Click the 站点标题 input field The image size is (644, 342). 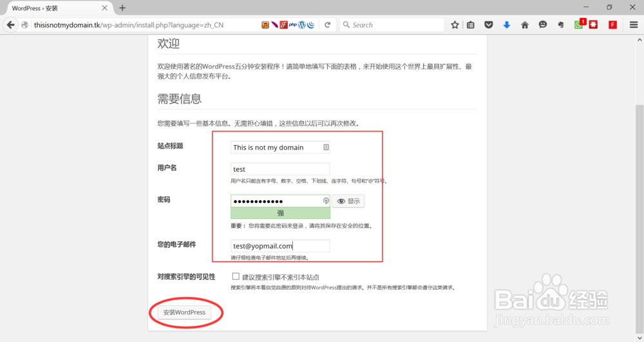[280, 147]
